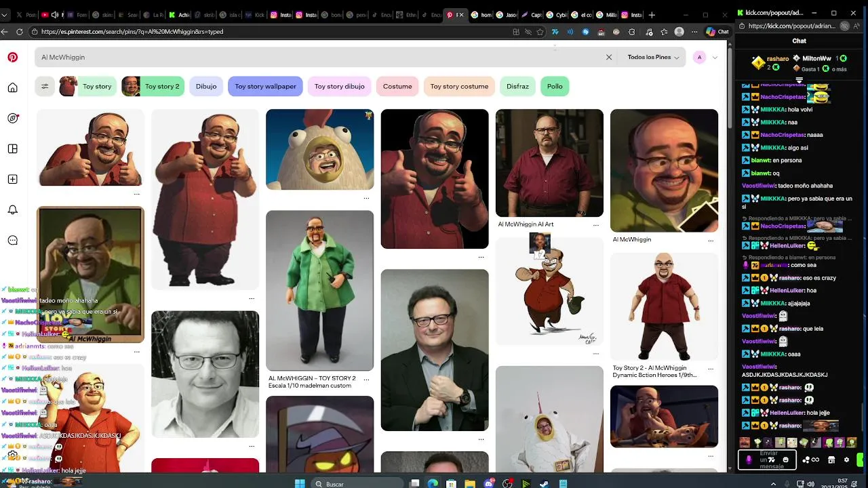
Task: Open Steam from the taskbar
Action: click(x=544, y=483)
